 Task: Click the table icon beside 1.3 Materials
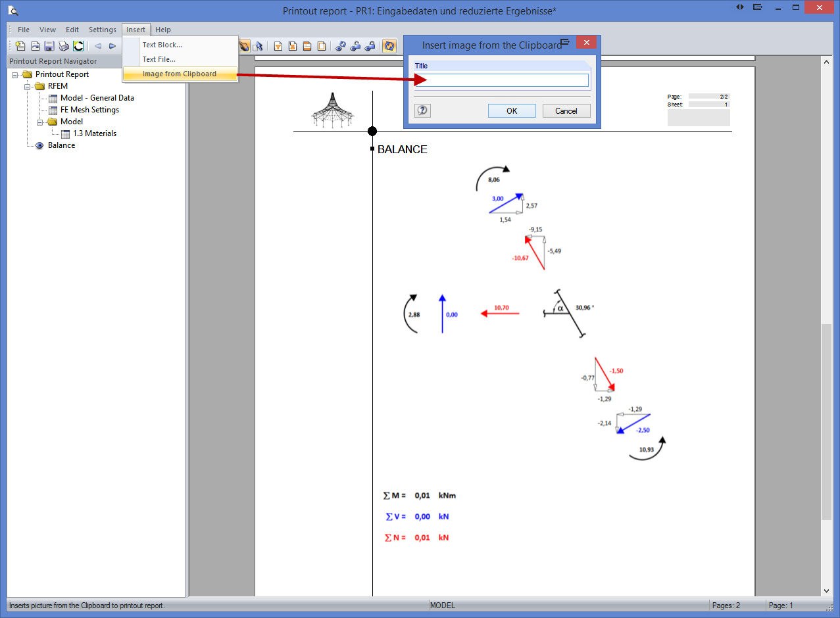[x=66, y=133]
